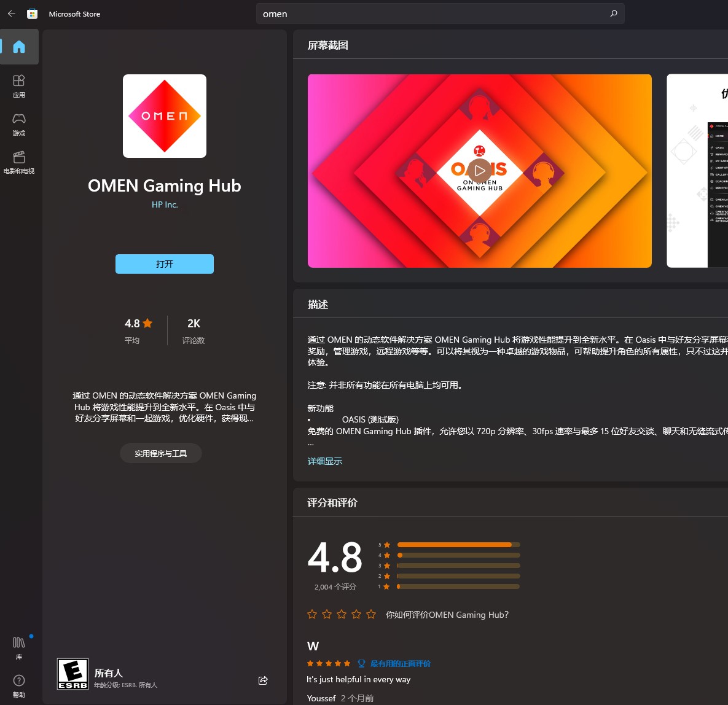728x705 pixels.
Task: Click the OMEN Gaming Hub app logo
Action: pyautogui.click(x=165, y=116)
